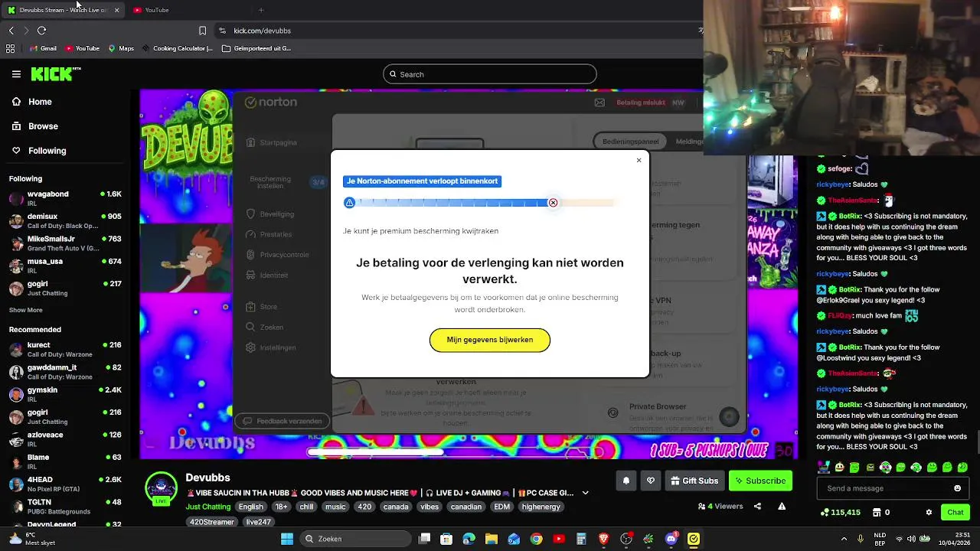Open Geïmporteerd uit G... bookmarks folder
This screenshot has width=980, height=551.
tap(256, 48)
